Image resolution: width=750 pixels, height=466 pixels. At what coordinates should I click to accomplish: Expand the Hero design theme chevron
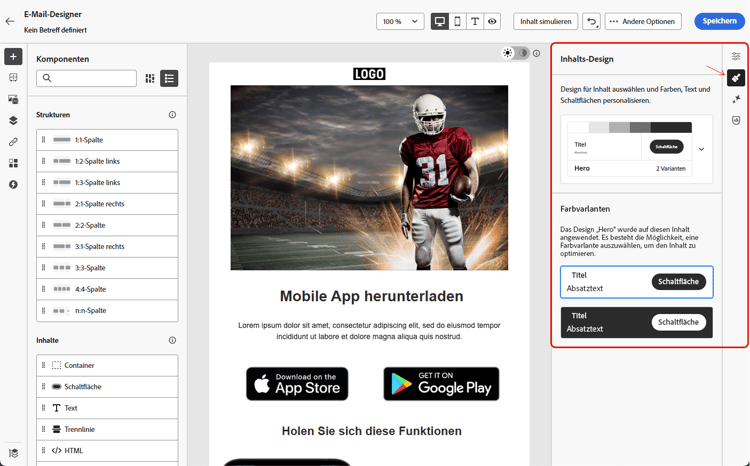(701, 149)
